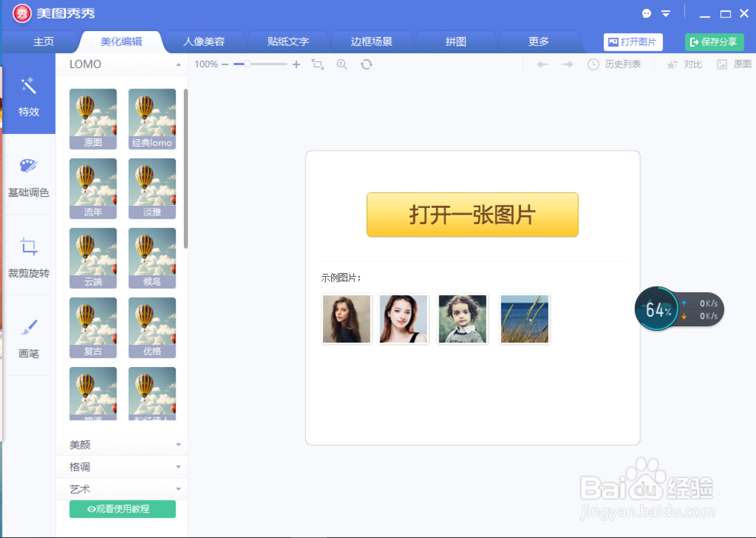Click the magnifier actual-size icon
Image resolution: width=756 pixels, height=538 pixels.
click(x=342, y=64)
